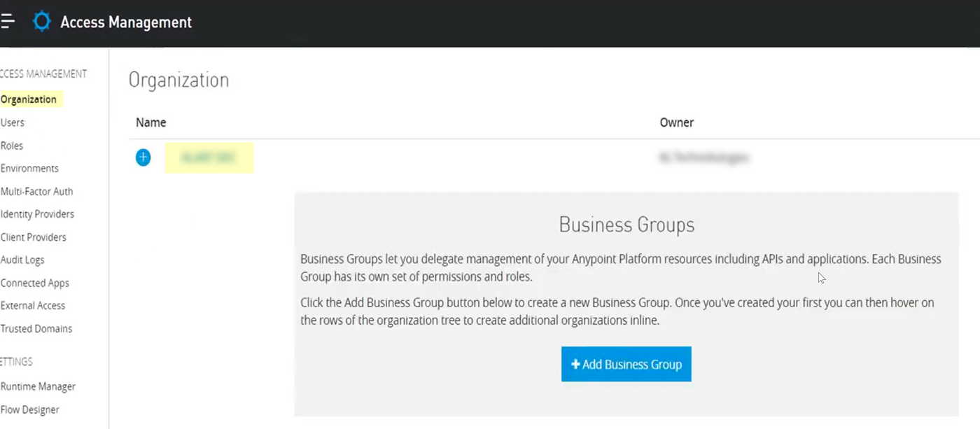Click the blurred organization name link
Screen dimensions: 980x429
tap(208, 158)
